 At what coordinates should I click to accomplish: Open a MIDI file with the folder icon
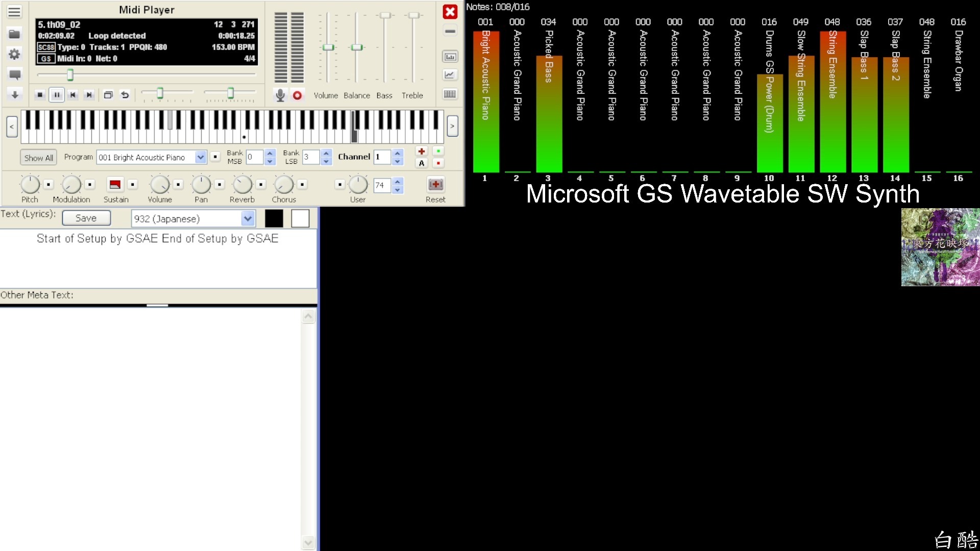tap(14, 33)
